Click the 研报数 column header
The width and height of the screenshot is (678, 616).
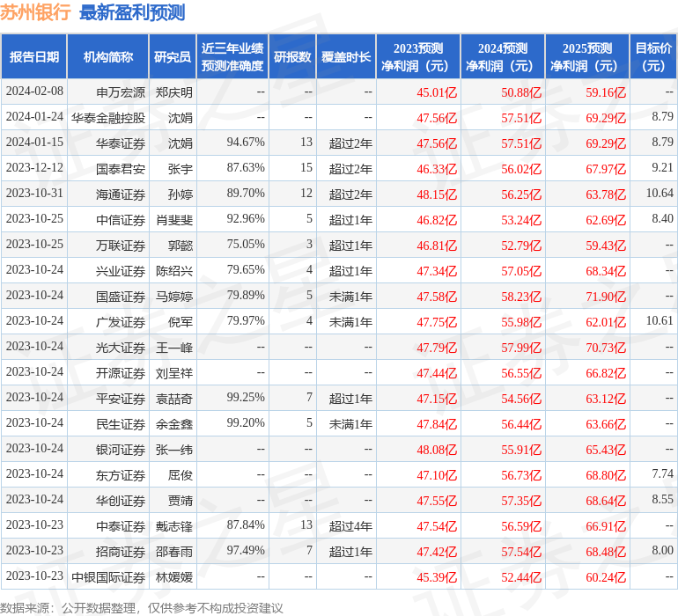(292, 56)
